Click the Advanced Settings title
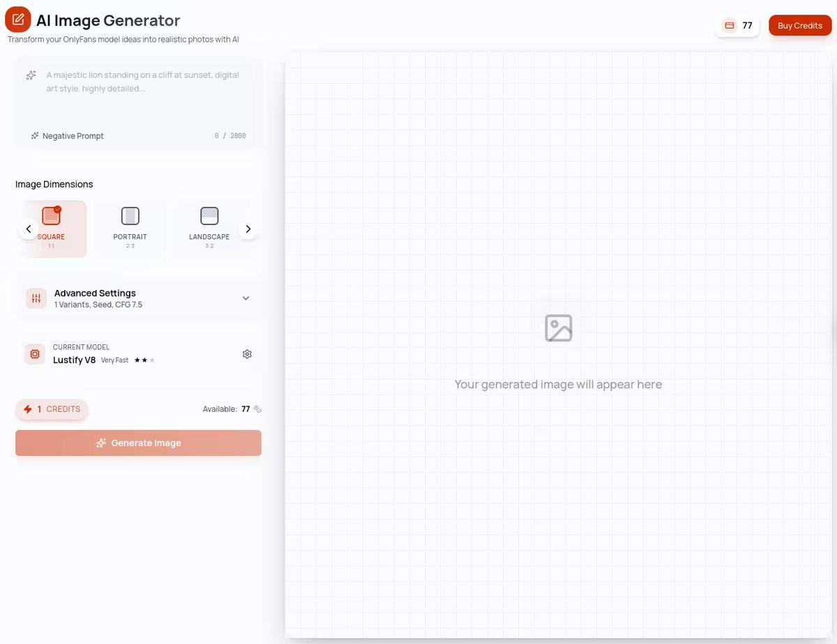Image resolution: width=837 pixels, height=644 pixels. (x=95, y=293)
